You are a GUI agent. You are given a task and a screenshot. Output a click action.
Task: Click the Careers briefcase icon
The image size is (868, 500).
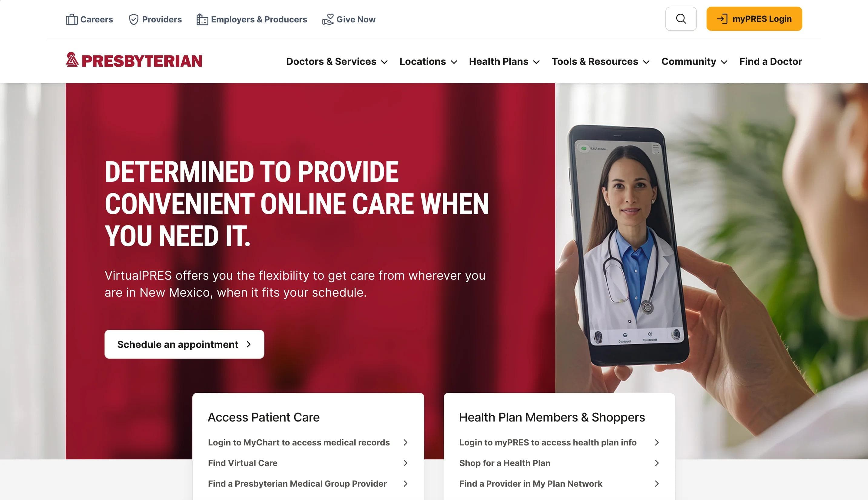point(71,19)
